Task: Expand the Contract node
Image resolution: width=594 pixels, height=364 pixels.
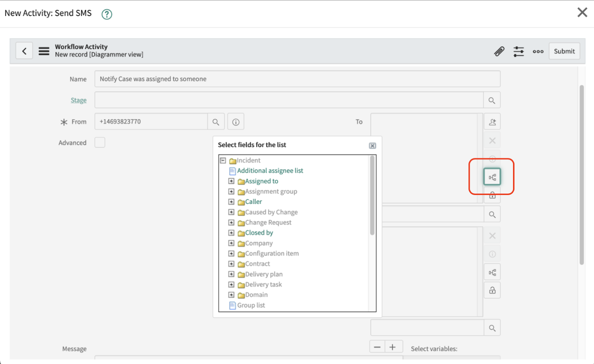Action: pyautogui.click(x=231, y=264)
